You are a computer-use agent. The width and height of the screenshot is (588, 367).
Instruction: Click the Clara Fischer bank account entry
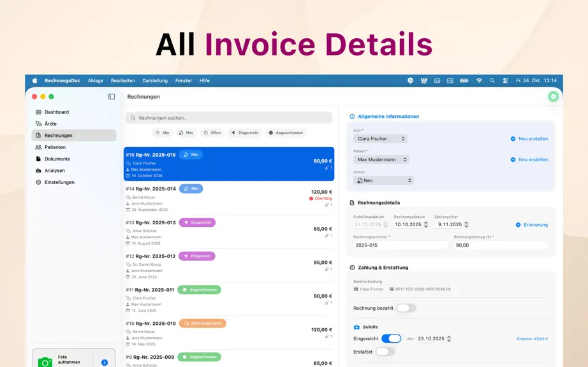click(368, 289)
